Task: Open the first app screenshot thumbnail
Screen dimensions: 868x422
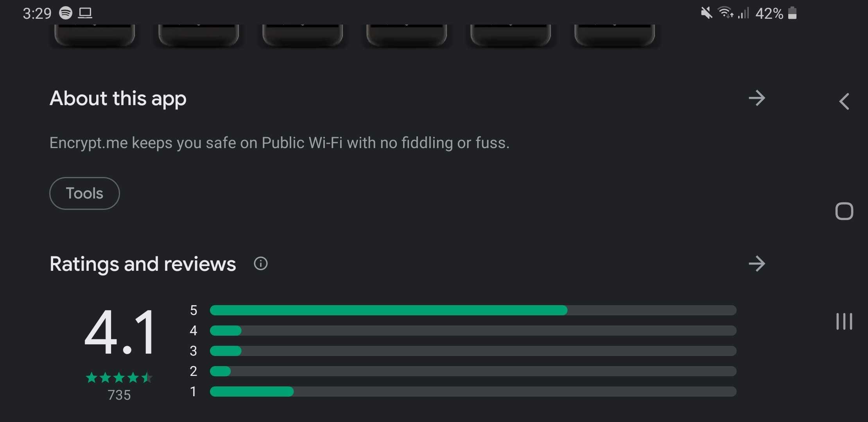Action: (x=95, y=36)
